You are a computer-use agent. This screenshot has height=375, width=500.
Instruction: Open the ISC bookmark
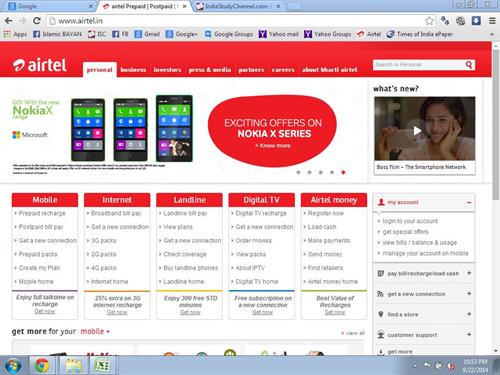97,34
